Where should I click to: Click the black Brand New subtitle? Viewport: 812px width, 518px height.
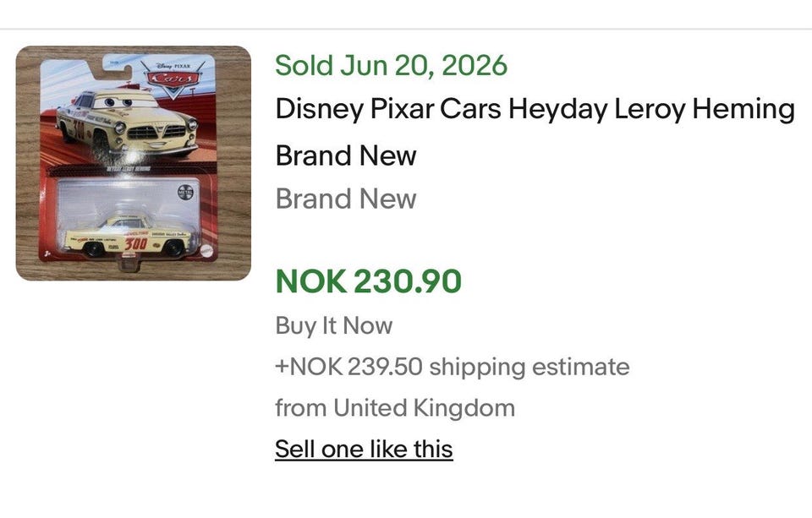coord(346,155)
